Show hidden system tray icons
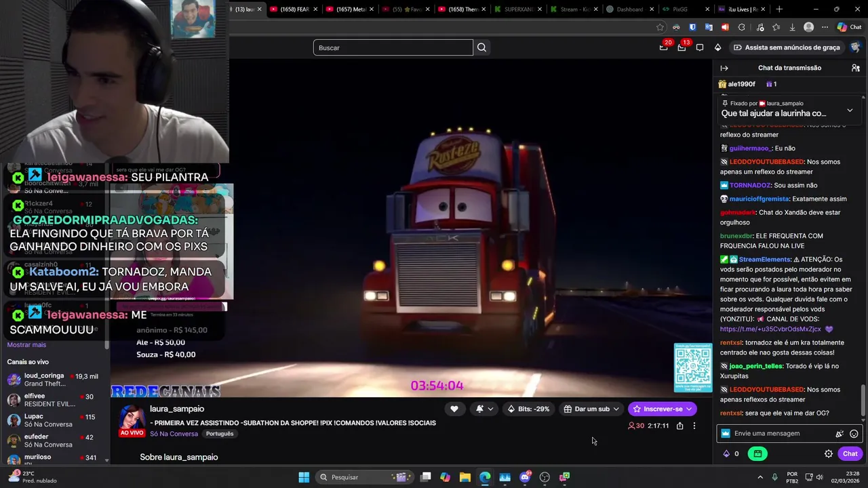The image size is (868, 488). coord(759,477)
